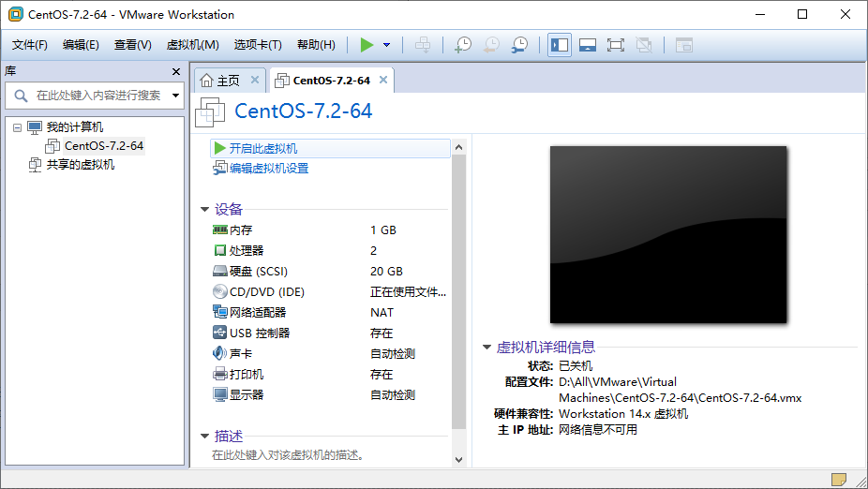Click the 编辑虚拟机设置 settings icon
Viewport: 868px width, 489px height.
(219, 168)
